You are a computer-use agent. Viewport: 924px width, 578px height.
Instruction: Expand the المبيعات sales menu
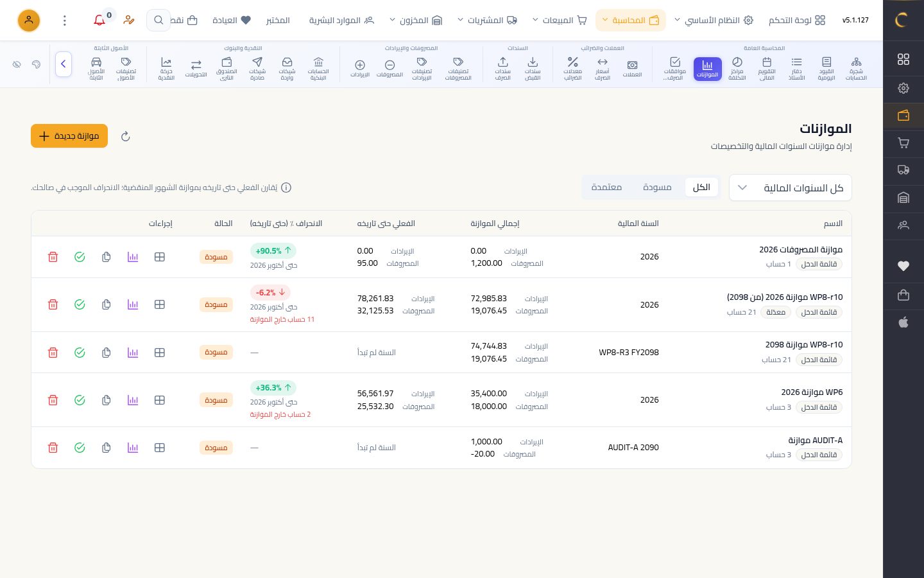click(x=560, y=21)
